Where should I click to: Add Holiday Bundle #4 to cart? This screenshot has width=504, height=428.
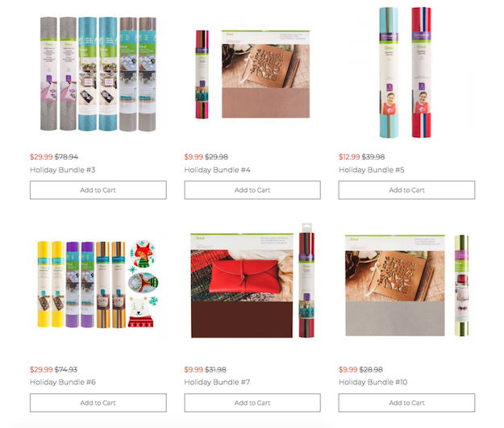pos(252,190)
